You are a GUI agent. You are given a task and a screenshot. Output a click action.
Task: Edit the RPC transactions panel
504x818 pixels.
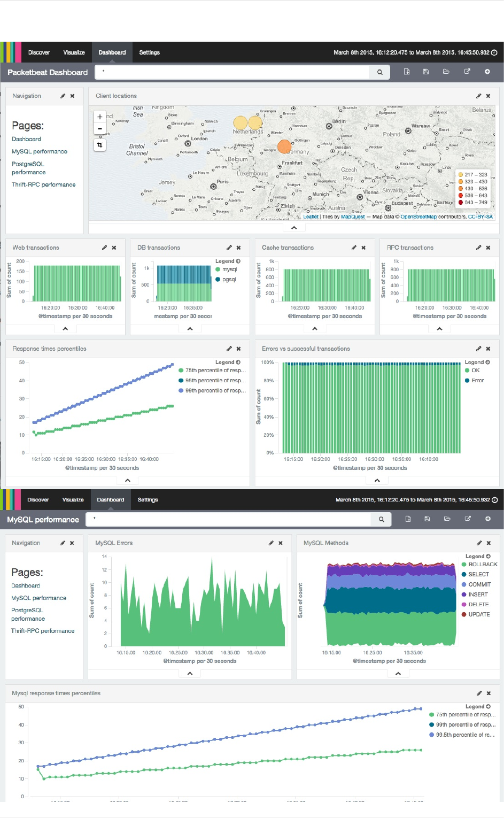point(478,248)
